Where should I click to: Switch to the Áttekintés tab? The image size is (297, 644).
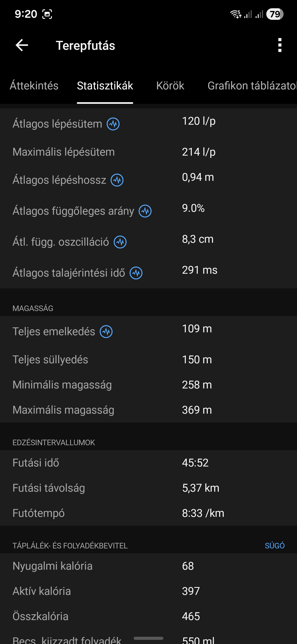click(x=34, y=86)
